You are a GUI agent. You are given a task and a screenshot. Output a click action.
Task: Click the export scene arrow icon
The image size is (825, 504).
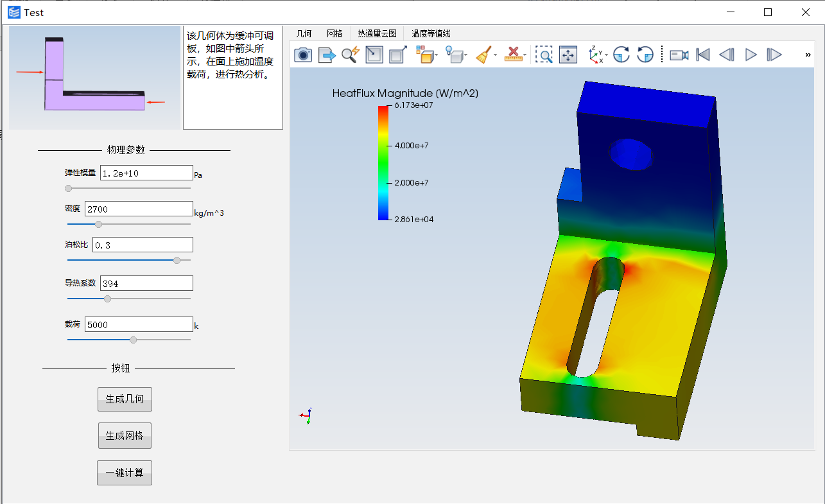pos(327,55)
